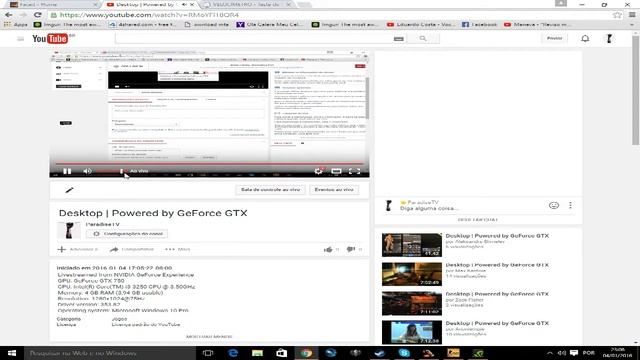
Task: Open the Windows Start button
Action: (12, 353)
